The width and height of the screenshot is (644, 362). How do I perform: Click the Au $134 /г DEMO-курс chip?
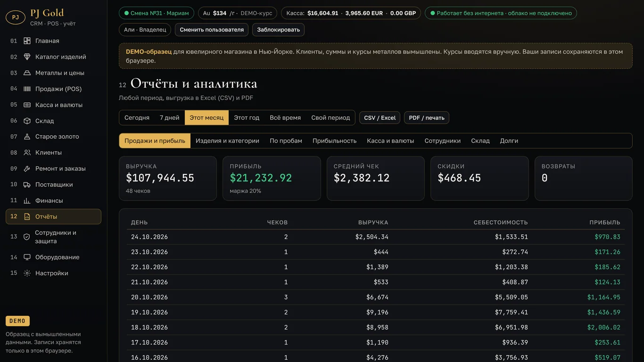pos(238,13)
